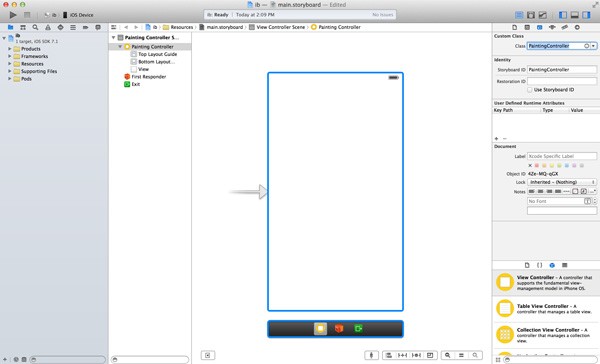Viewport: 600px width, 364px height.
Task: Expand the Products folder
Action: (10, 49)
